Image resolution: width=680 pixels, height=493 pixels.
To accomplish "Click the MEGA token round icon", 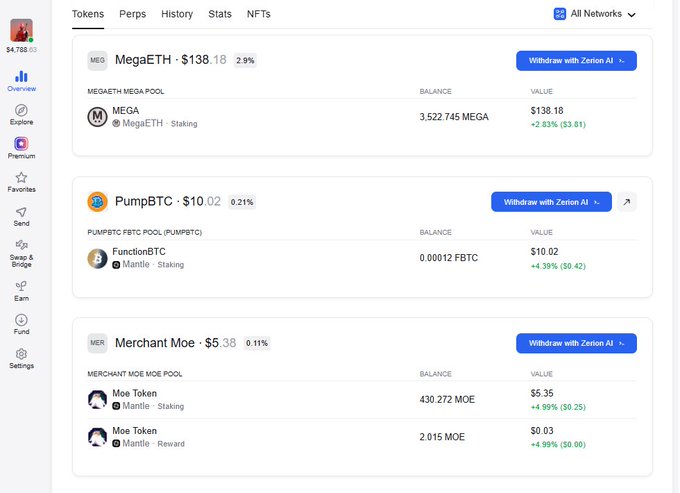I will pyautogui.click(x=97, y=117).
